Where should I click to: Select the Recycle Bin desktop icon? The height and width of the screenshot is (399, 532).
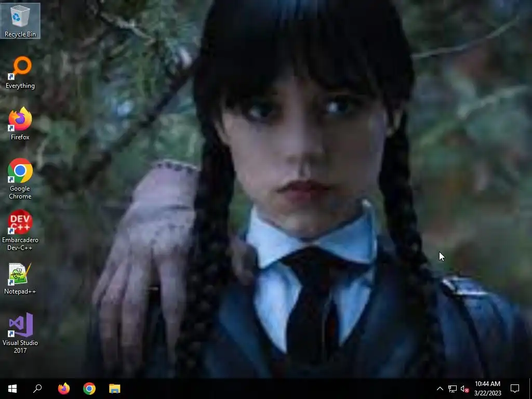tap(20, 21)
